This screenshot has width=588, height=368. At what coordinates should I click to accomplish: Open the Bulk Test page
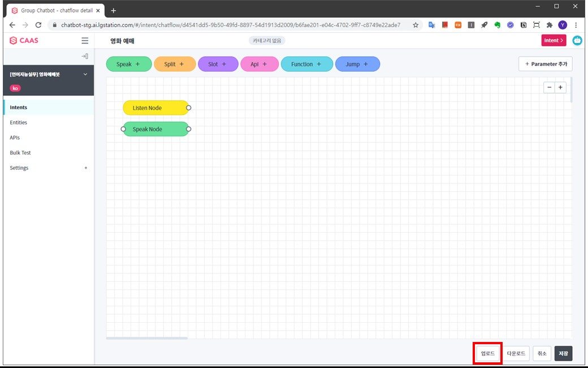tap(20, 153)
